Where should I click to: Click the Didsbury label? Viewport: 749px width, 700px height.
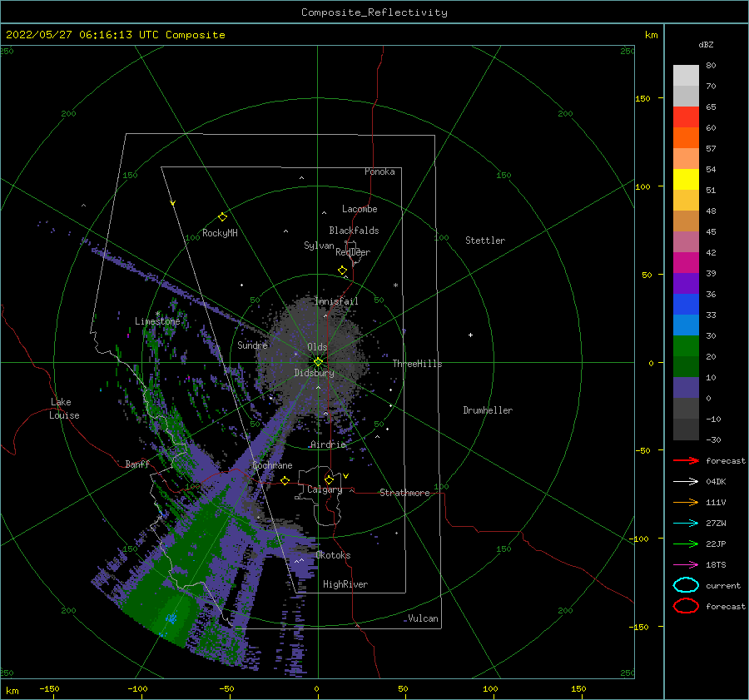(315, 373)
